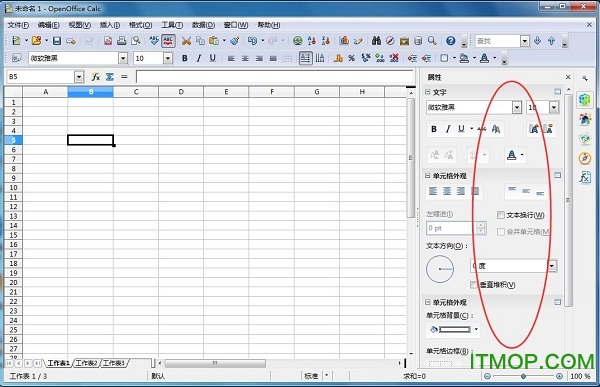The height and width of the screenshot is (387, 600).
Task: Open the Functions fx icon in sidebar
Action: (x=585, y=177)
